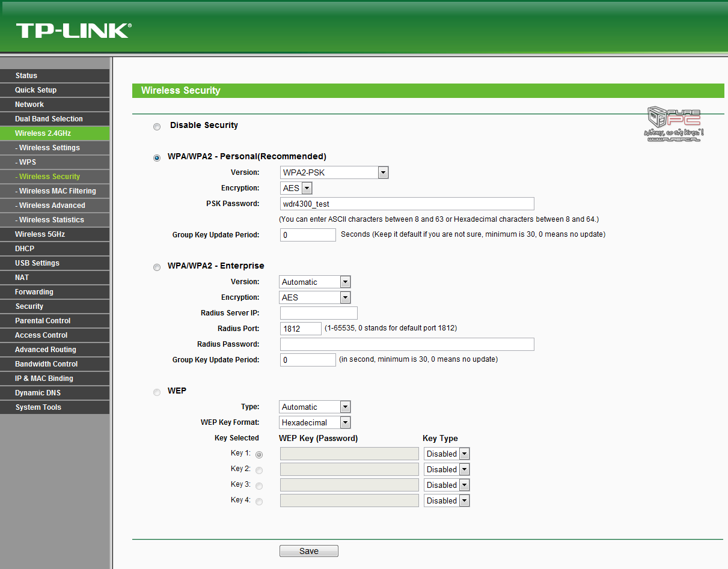Open Parental Control menu
The image size is (728, 569).
pos(55,321)
